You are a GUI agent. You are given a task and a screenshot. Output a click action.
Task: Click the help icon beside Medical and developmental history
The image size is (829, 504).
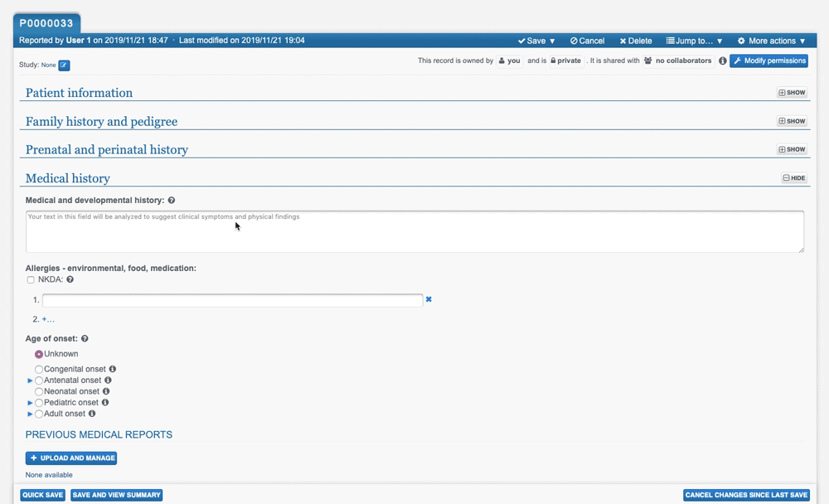pyautogui.click(x=171, y=200)
